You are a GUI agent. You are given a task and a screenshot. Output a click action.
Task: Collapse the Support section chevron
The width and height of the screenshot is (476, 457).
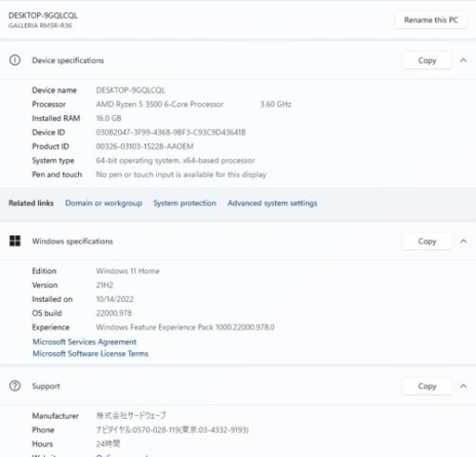pos(463,386)
